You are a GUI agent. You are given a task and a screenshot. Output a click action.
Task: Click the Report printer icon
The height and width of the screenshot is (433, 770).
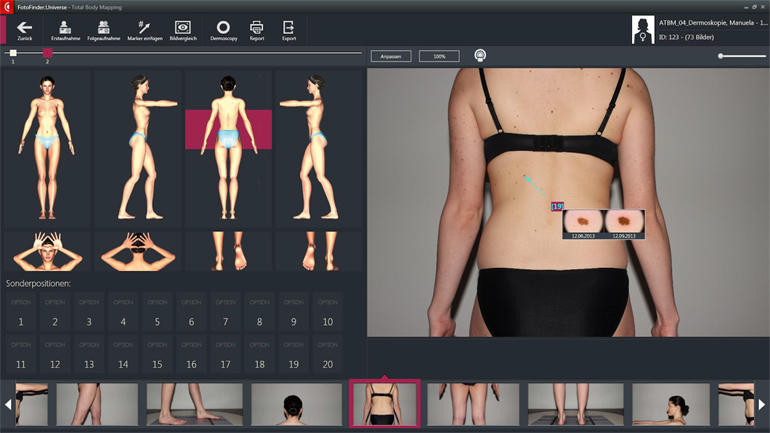(x=257, y=29)
